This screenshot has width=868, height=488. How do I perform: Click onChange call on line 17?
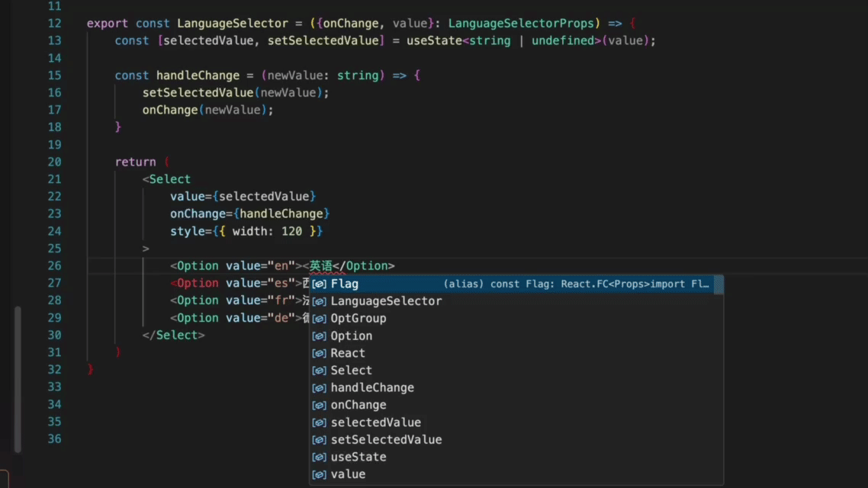click(170, 110)
